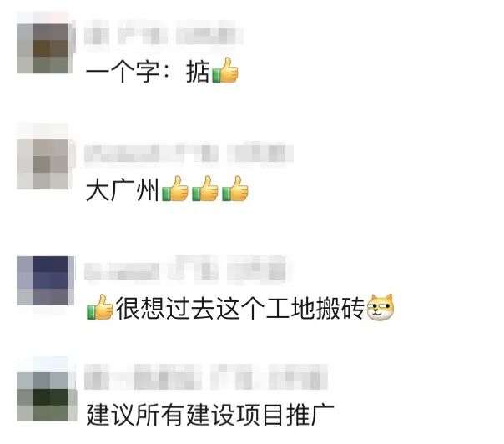Click the doge emoji after 搬砖
The width and height of the screenshot is (504, 444).
coord(381,308)
